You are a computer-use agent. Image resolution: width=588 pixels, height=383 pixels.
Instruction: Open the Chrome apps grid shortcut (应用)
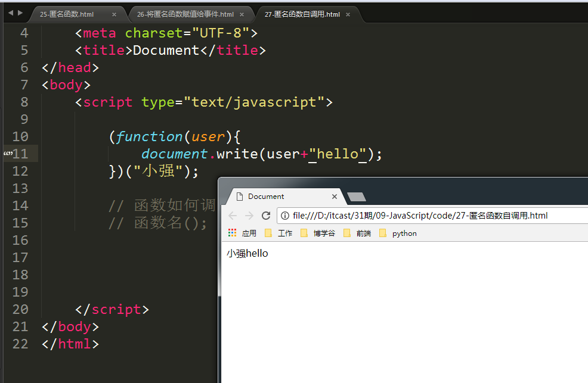[243, 233]
